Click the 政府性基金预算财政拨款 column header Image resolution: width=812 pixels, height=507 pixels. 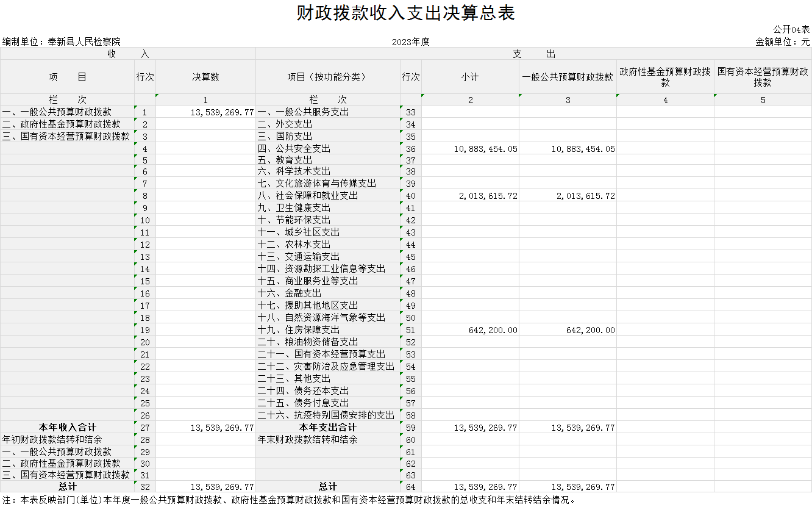point(665,77)
